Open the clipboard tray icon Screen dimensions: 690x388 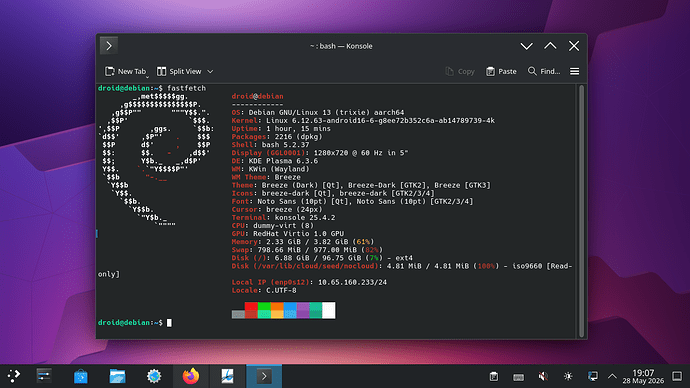(494, 377)
